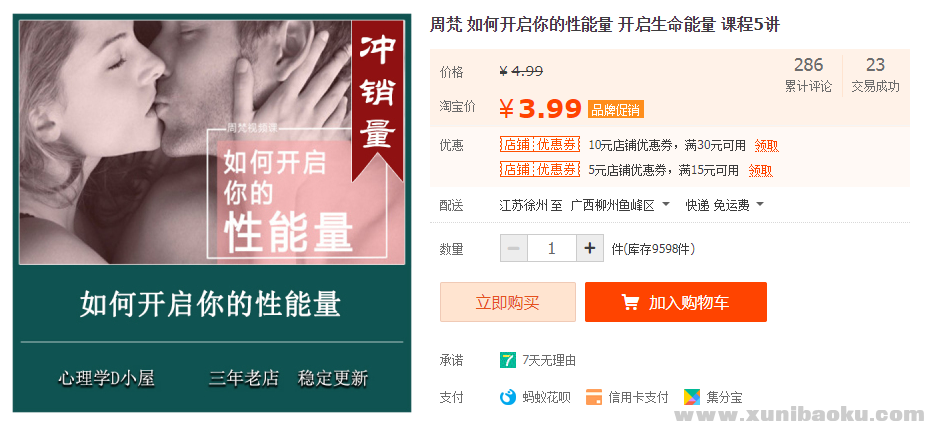927x427 pixels.
Task: Click the 信用卡支付 card icon
Action: point(594,397)
